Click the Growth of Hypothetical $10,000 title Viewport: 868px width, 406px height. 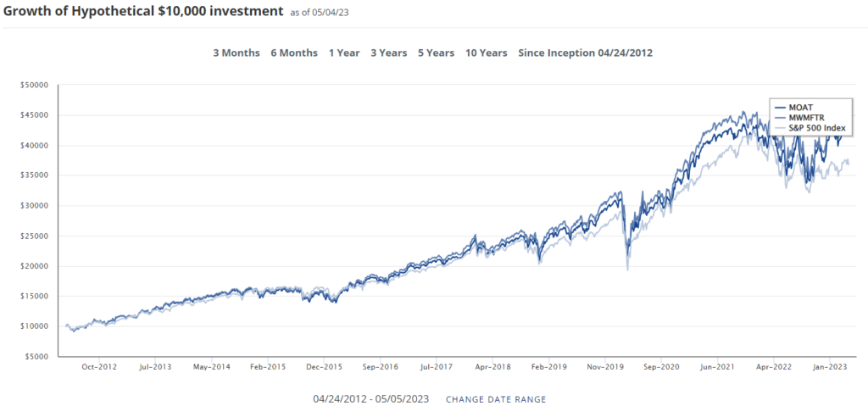pos(142,11)
